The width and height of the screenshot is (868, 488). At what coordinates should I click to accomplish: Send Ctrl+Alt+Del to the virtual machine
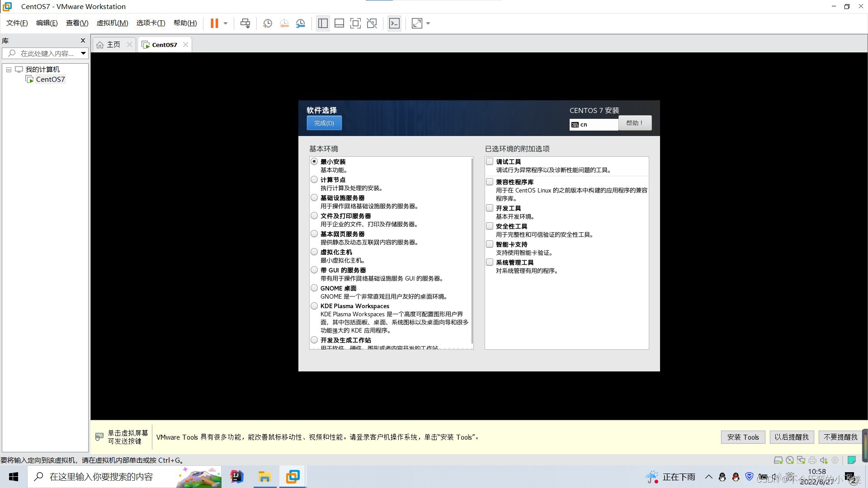[x=245, y=23]
